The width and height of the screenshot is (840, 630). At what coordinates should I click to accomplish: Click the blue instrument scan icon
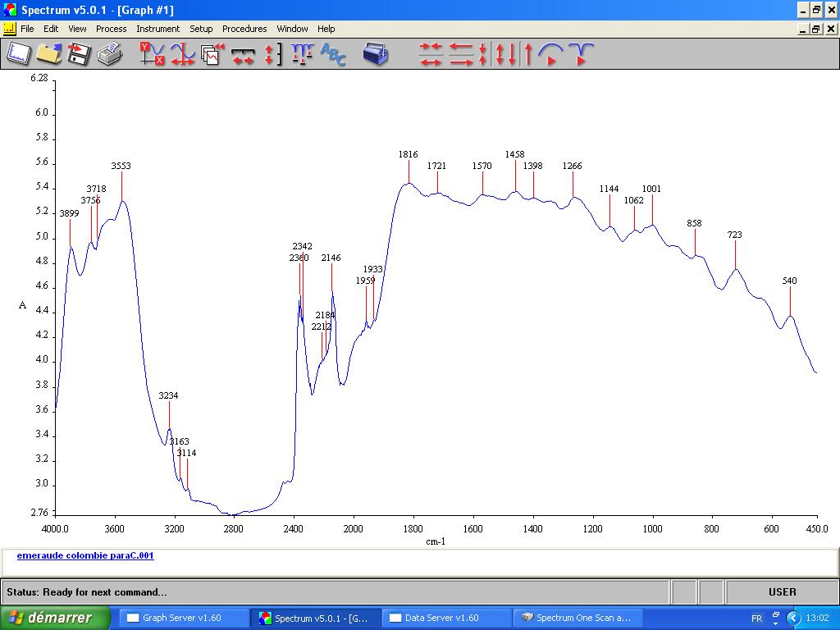tap(375, 54)
